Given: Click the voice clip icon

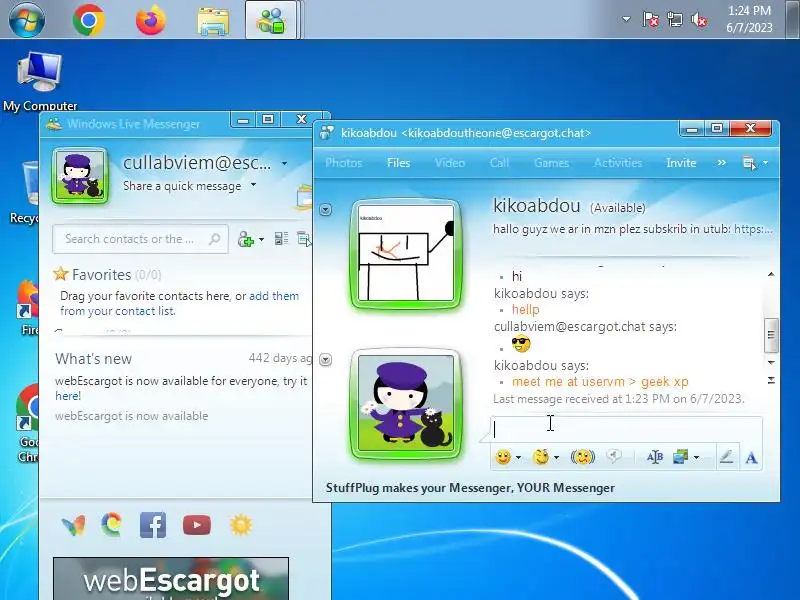Looking at the screenshot, I should click(x=614, y=456).
